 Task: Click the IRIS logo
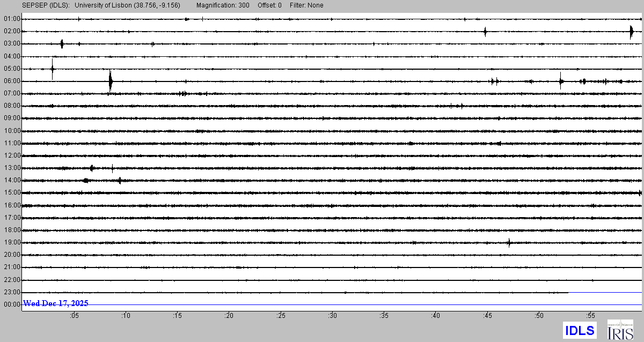[x=620, y=330]
